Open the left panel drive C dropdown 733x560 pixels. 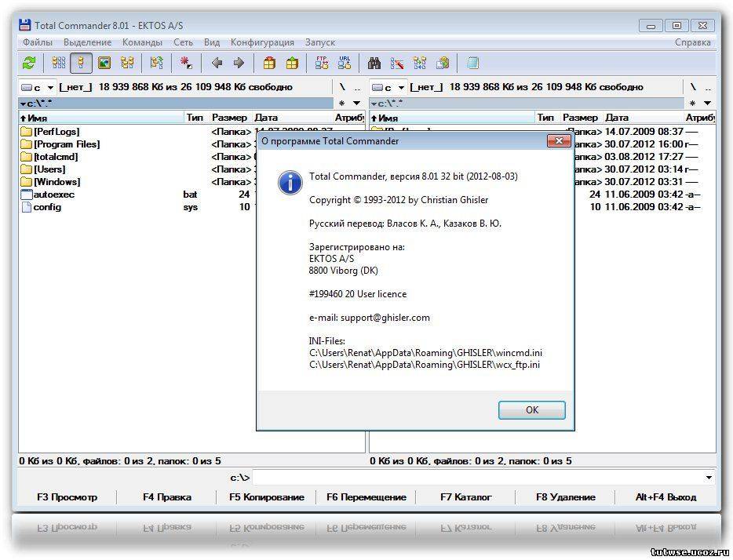(38, 87)
